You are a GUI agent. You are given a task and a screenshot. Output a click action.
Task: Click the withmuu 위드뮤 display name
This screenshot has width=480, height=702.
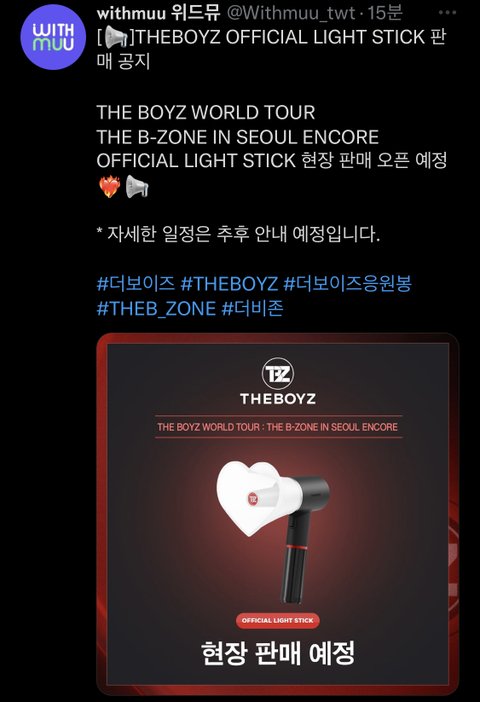158,13
